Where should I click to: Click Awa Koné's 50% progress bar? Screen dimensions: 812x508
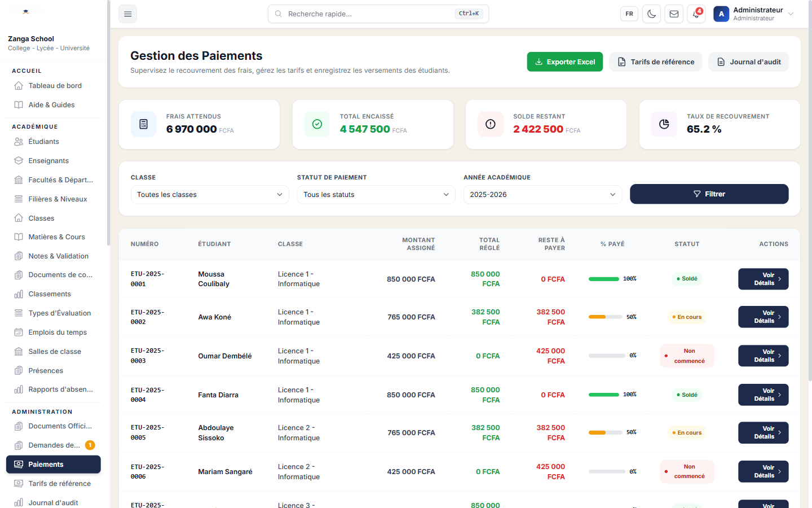pos(606,317)
